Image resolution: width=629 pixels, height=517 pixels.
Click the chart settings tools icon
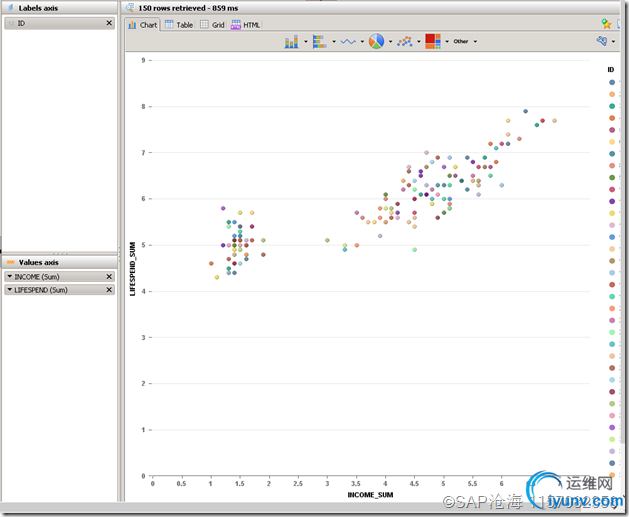[x=602, y=41]
